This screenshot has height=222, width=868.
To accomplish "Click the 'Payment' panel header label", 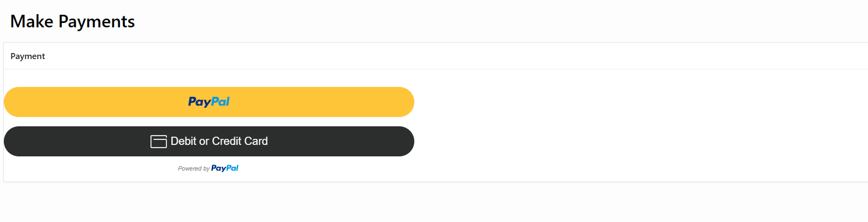I will click(28, 56).
